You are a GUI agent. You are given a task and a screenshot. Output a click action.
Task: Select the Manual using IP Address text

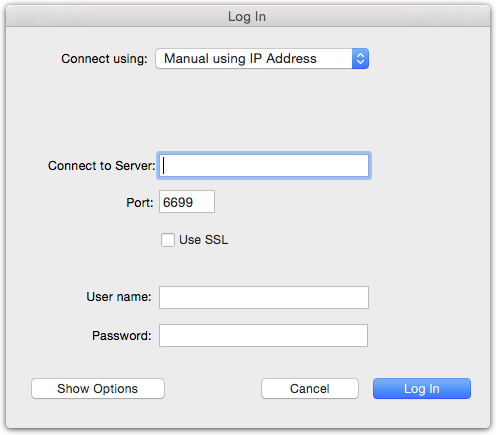(x=240, y=59)
